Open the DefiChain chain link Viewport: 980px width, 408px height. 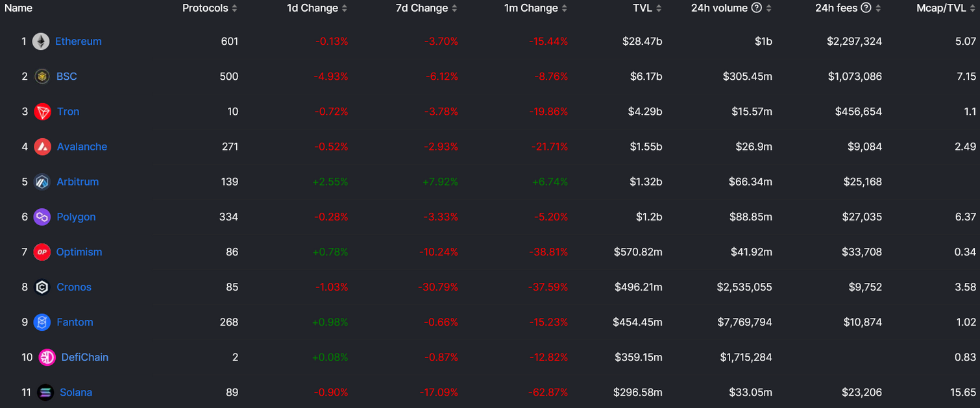click(x=84, y=357)
